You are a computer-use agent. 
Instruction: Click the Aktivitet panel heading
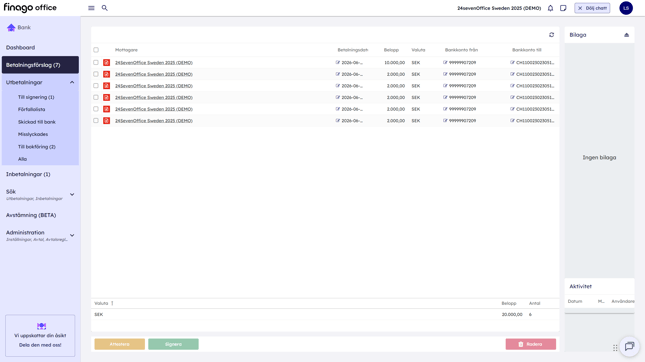(580, 286)
